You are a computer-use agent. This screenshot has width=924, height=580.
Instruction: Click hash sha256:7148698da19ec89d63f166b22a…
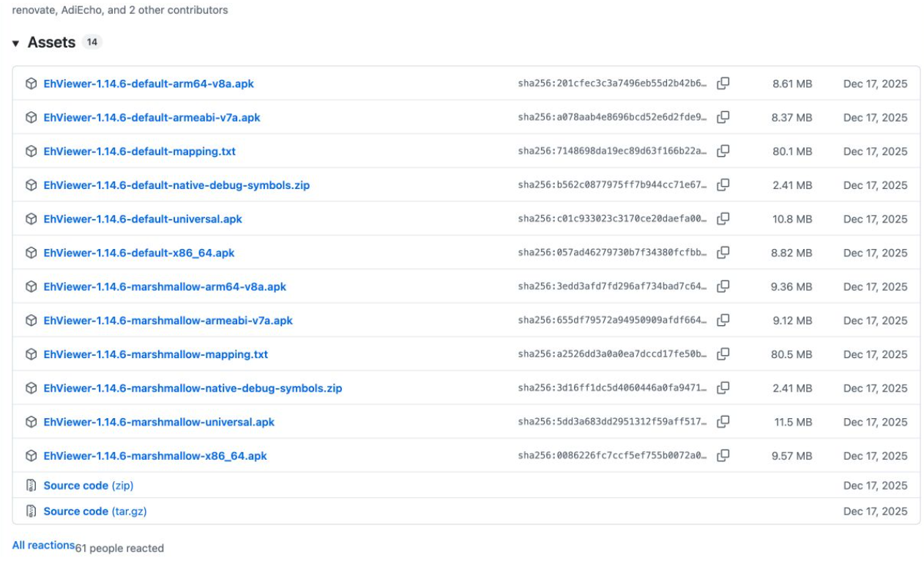click(x=613, y=151)
